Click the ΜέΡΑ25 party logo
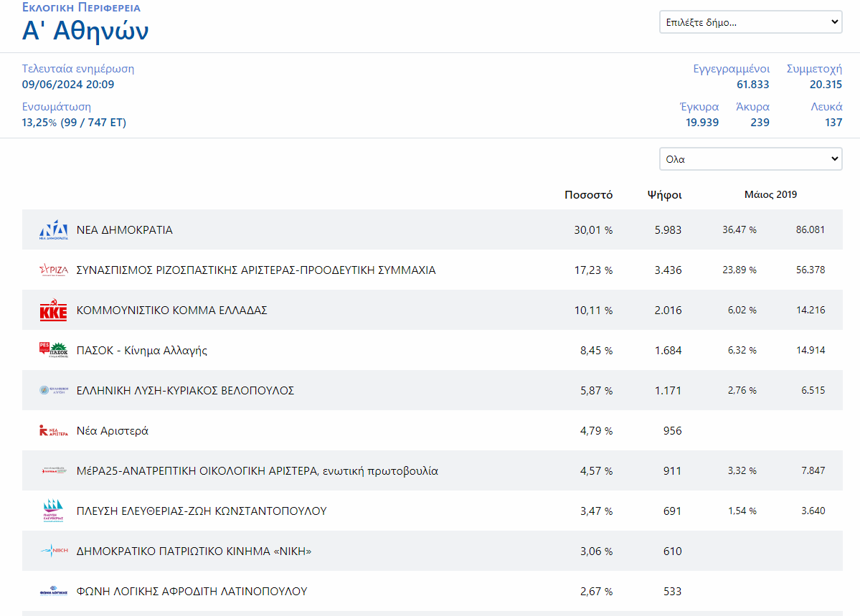The image size is (860, 616). tap(53, 471)
